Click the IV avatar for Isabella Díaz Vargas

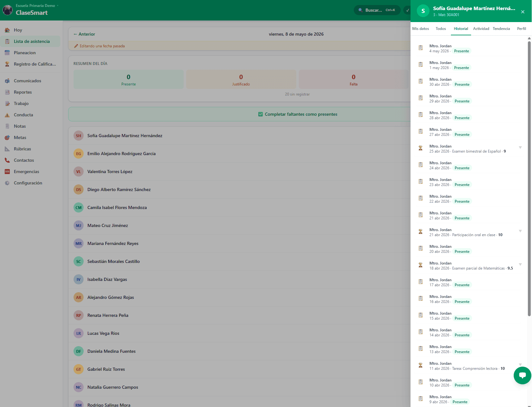pos(79,279)
